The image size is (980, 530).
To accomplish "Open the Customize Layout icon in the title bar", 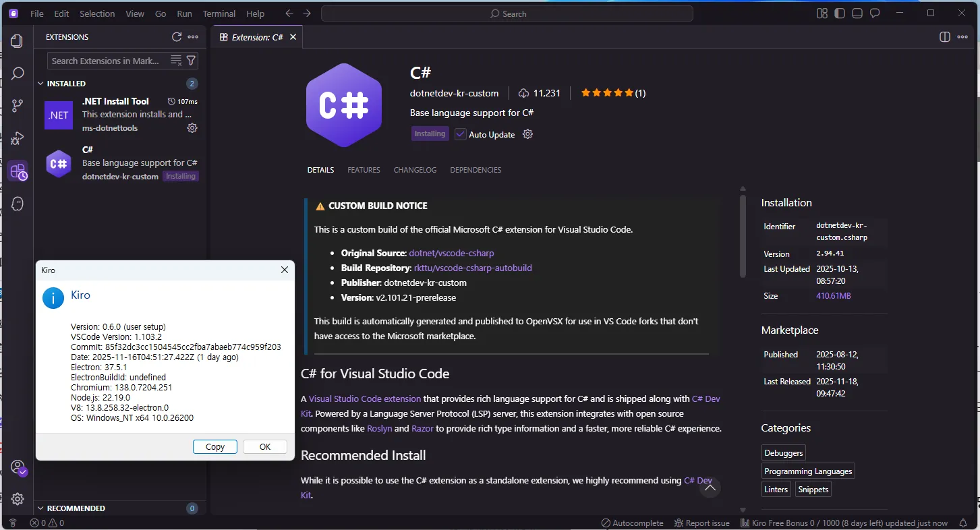I will [x=822, y=13].
